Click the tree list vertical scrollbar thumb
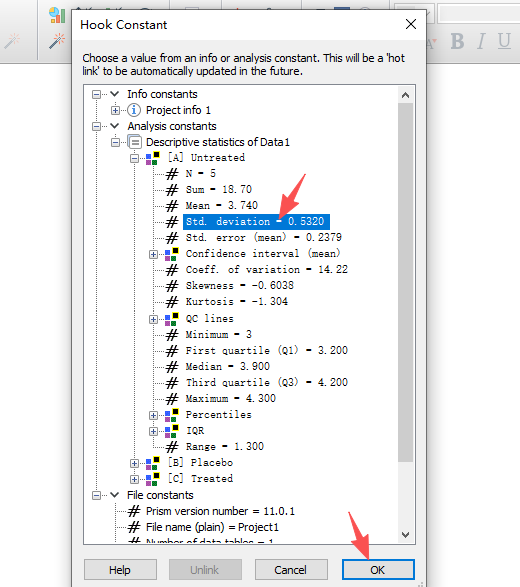 click(405, 283)
